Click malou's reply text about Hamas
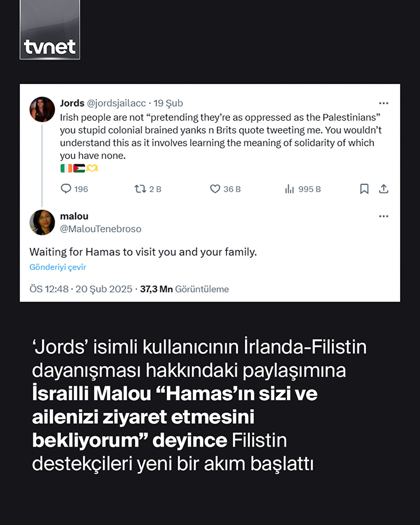The height and width of the screenshot is (525, 420). [143, 252]
